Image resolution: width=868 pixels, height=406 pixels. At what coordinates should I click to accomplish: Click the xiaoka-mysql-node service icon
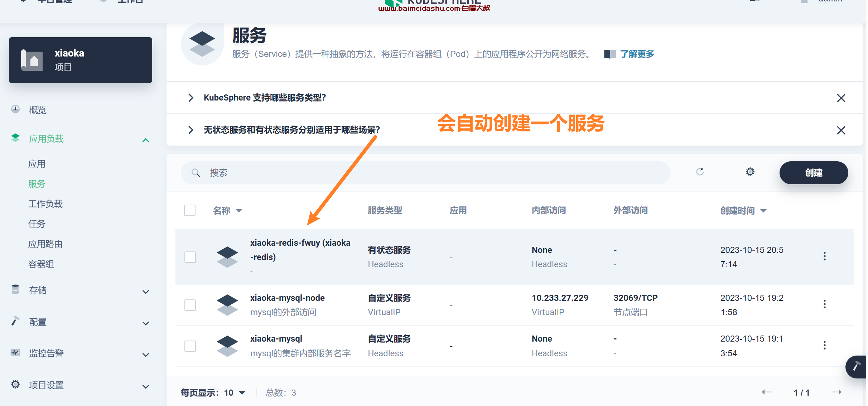(x=227, y=305)
